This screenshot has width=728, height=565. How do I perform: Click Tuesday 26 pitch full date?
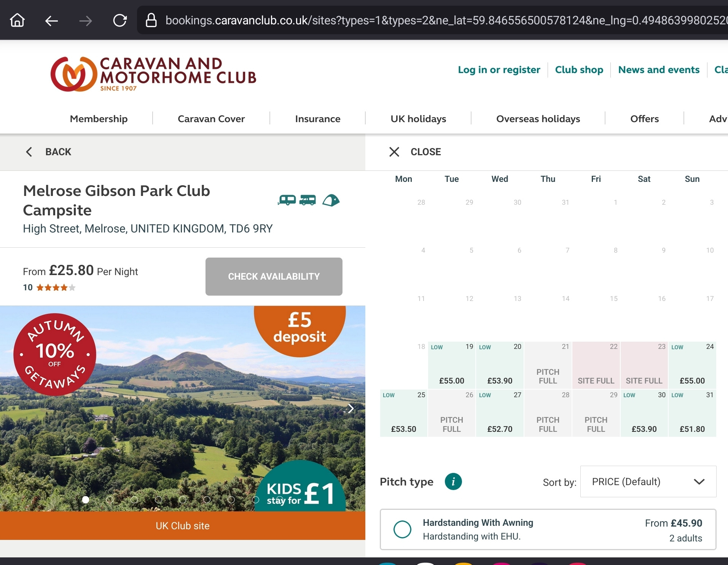pyautogui.click(x=452, y=413)
